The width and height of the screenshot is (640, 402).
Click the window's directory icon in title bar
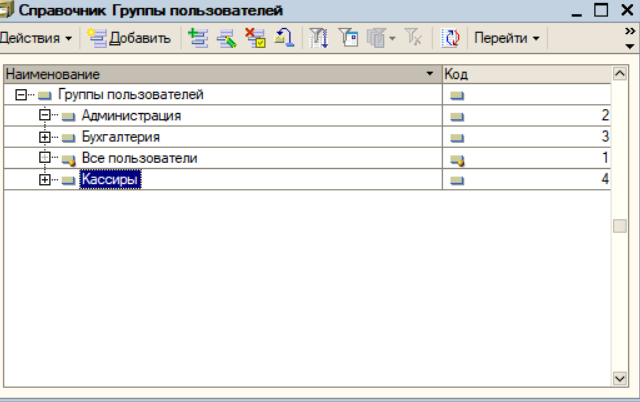6,10
